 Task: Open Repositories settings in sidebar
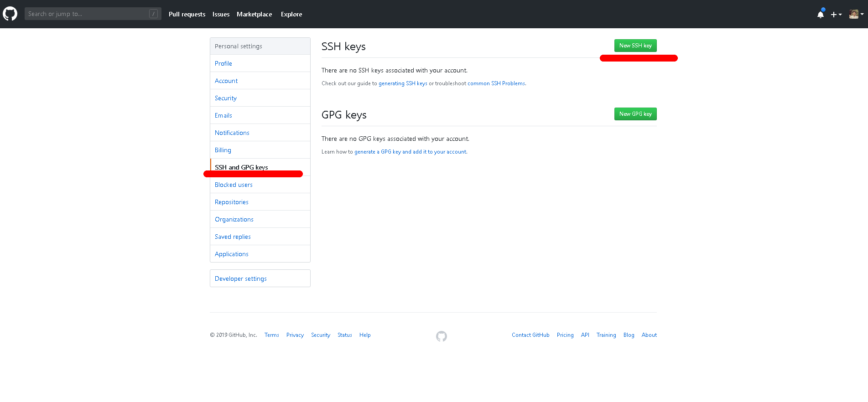click(x=260, y=202)
